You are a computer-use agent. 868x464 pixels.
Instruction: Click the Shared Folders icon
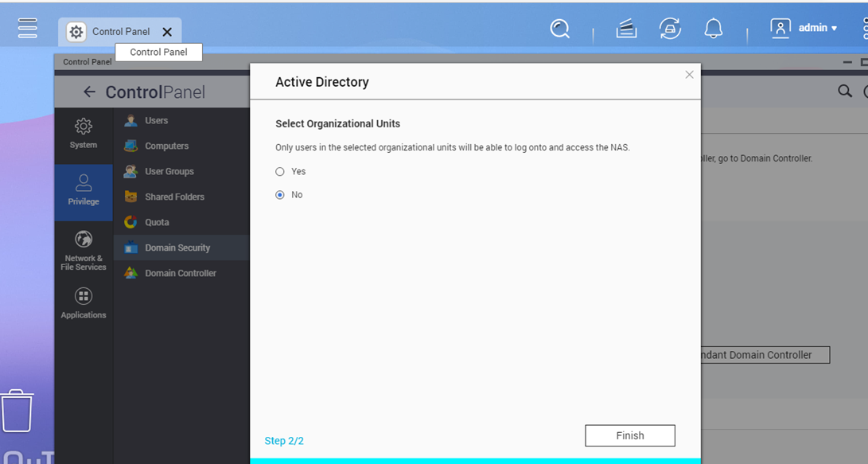[130, 197]
